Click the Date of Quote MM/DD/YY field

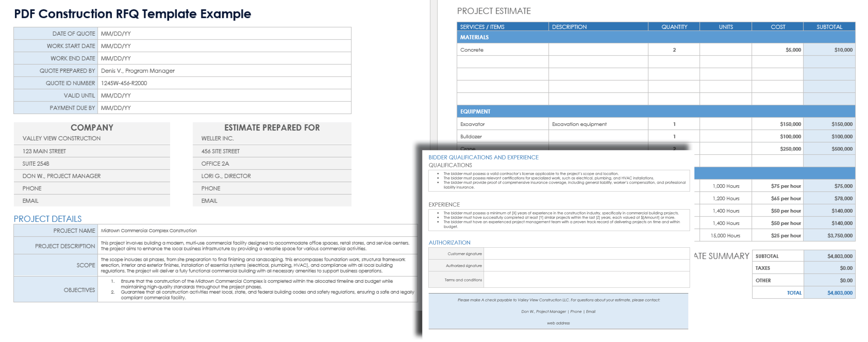(x=224, y=33)
